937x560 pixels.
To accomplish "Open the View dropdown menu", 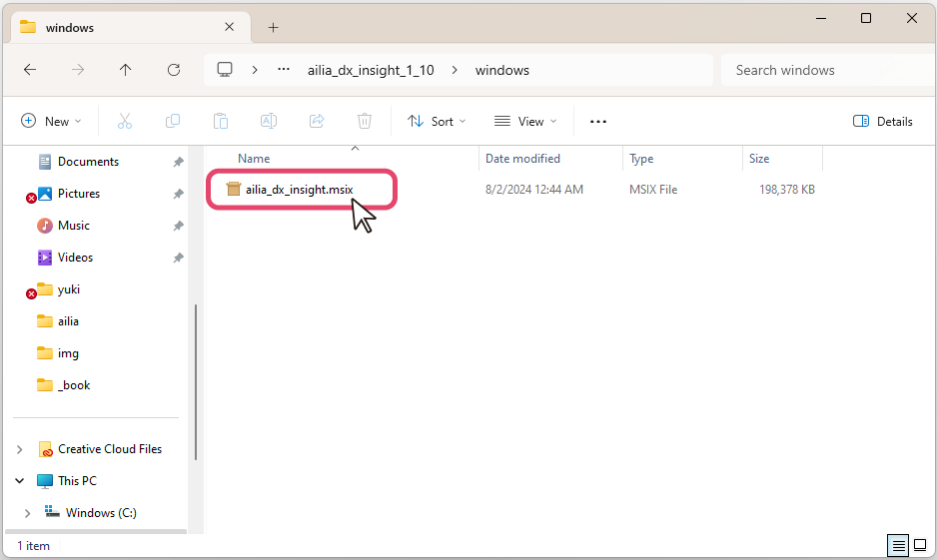I will (x=525, y=121).
